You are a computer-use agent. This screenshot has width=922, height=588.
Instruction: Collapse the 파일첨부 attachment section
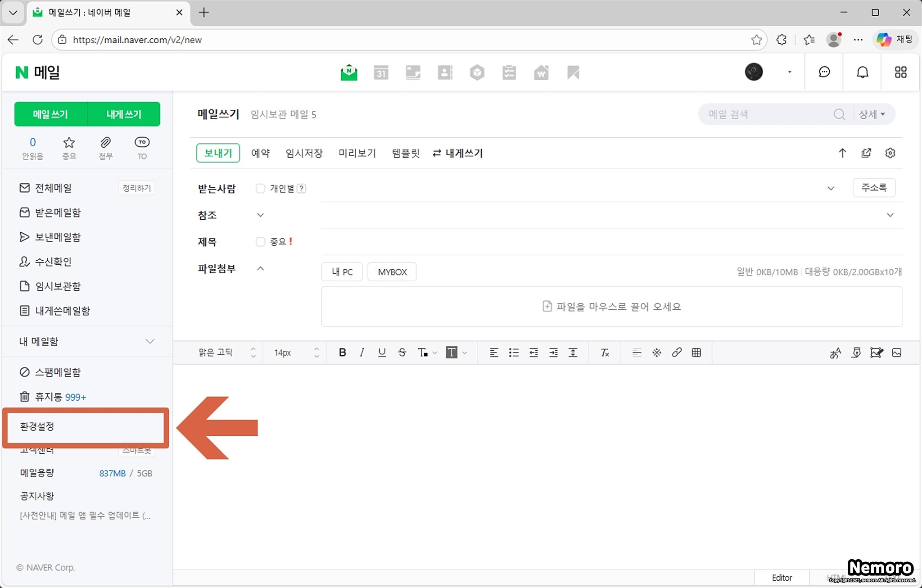pos(260,269)
